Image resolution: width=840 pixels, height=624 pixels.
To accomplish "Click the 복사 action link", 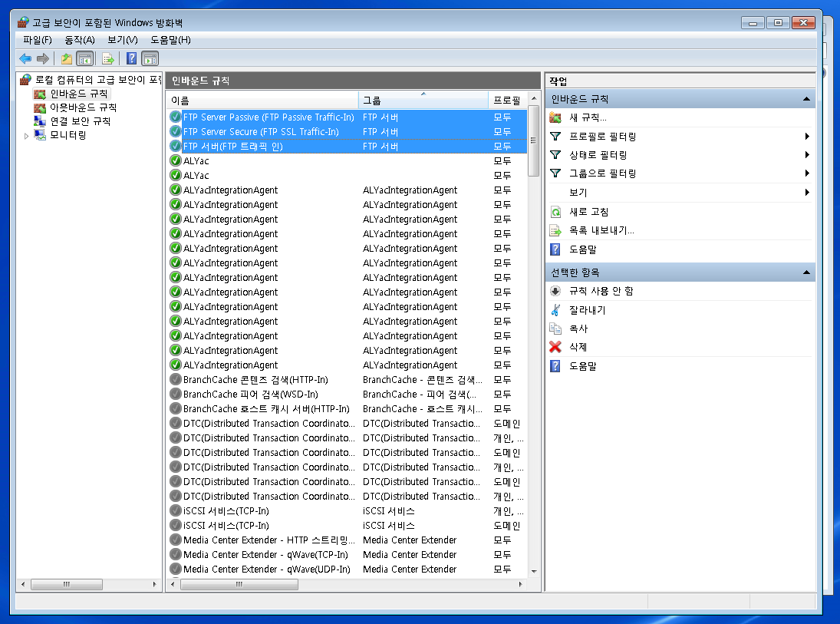I will pos(578,328).
